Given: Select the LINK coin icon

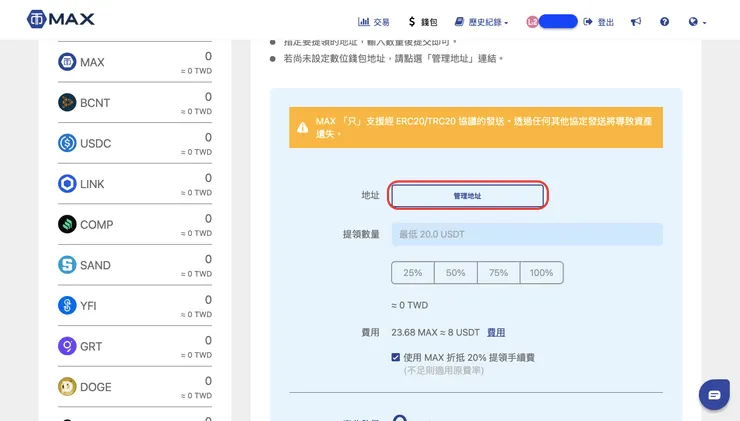Looking at the screenshot, I should click(67, 184).
